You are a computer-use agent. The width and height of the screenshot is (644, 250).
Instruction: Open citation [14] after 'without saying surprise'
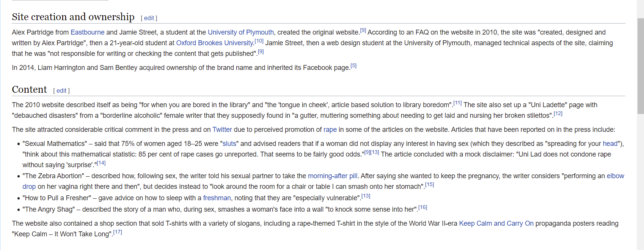(101, 163)
